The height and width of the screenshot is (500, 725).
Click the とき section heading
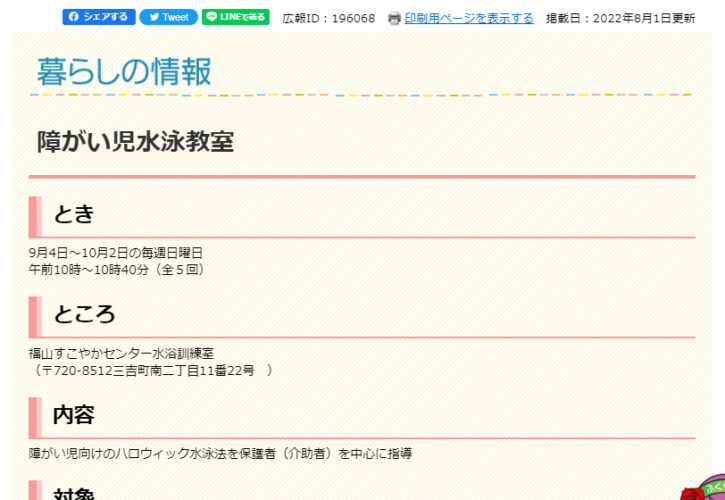74,214
